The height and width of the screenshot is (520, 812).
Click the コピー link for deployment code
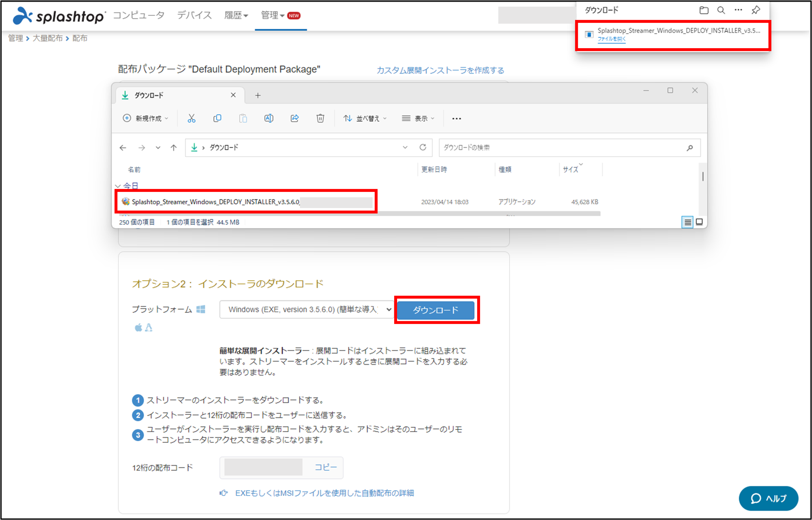325,467
